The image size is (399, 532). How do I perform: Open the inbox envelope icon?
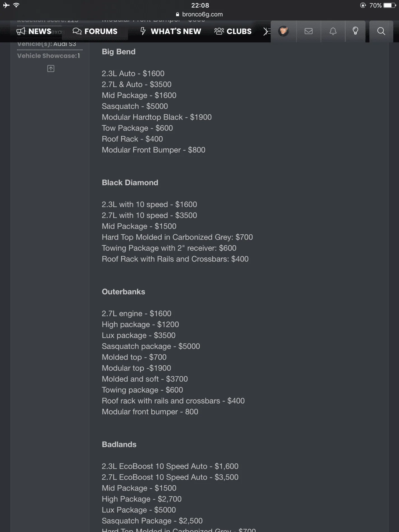point(309,31)
